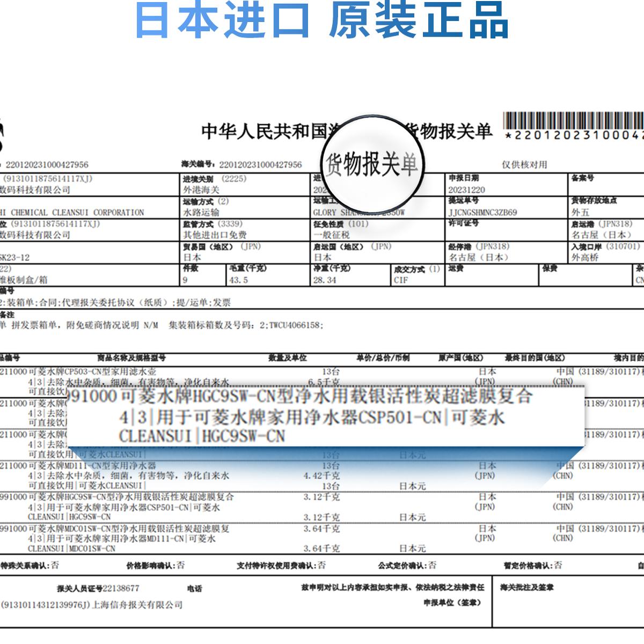Image resolution: width=644 pixels, height=644 pixels.
Task: Click the enlarged HGC9SW-CN callout text
Action: [326, 416]
